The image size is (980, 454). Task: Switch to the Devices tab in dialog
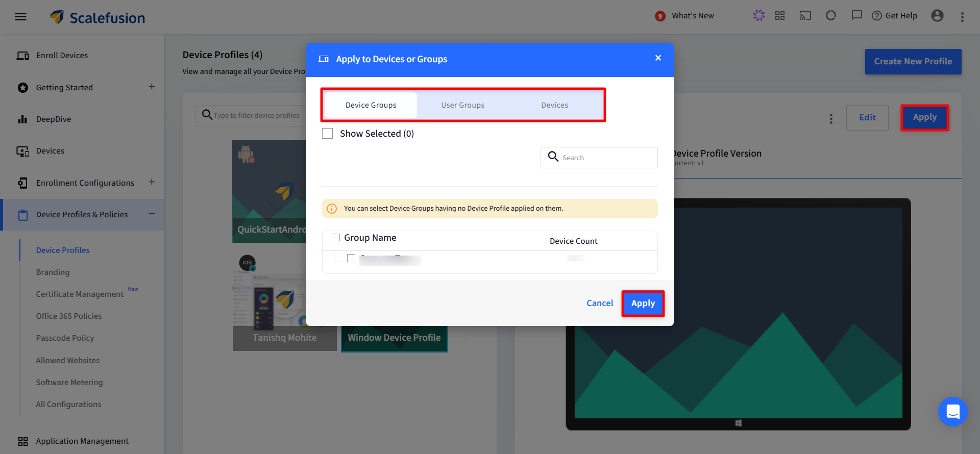(x=554, y=105)
